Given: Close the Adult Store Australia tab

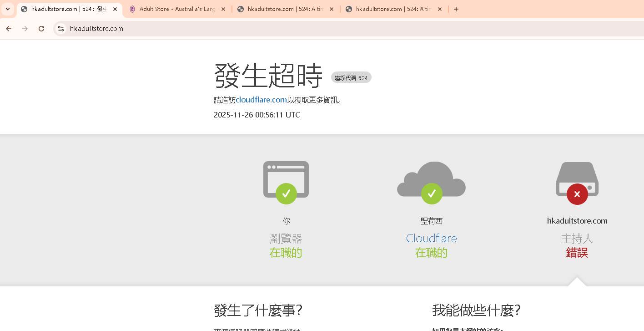Looking at the screenshot, I should click(223, 9).
